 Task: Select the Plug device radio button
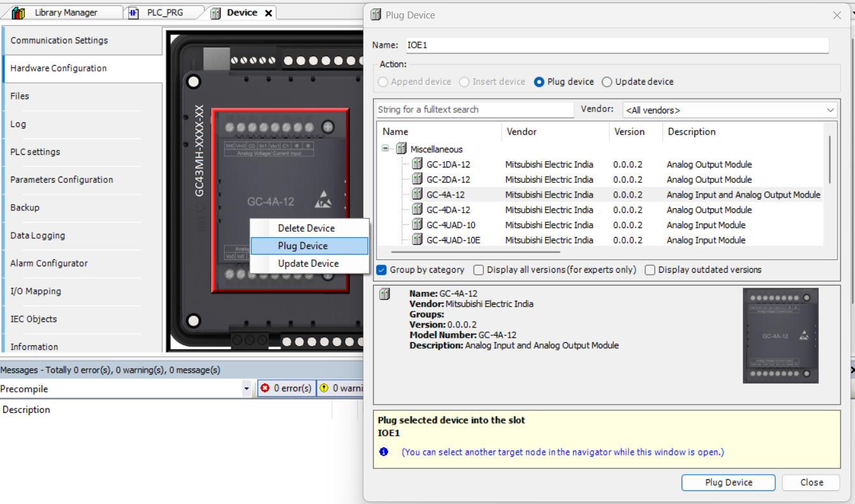click(x=539, y=82)
